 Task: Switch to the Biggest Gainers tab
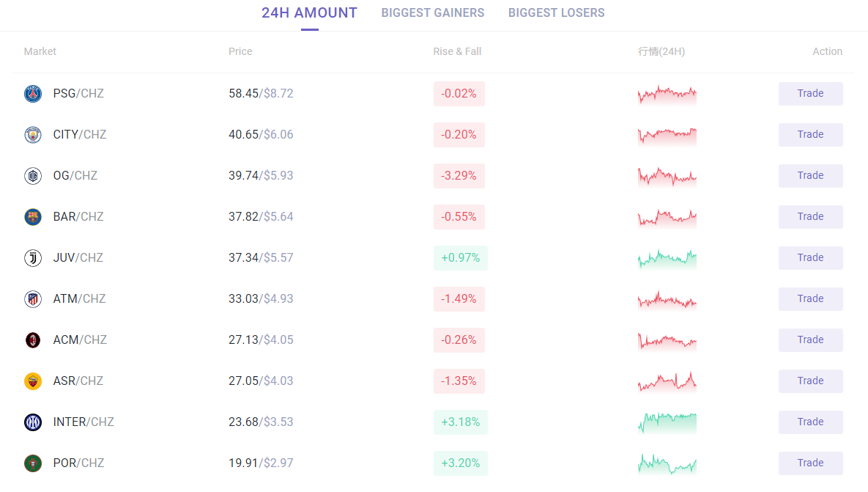pyautogui.click(x=433, y=13)
